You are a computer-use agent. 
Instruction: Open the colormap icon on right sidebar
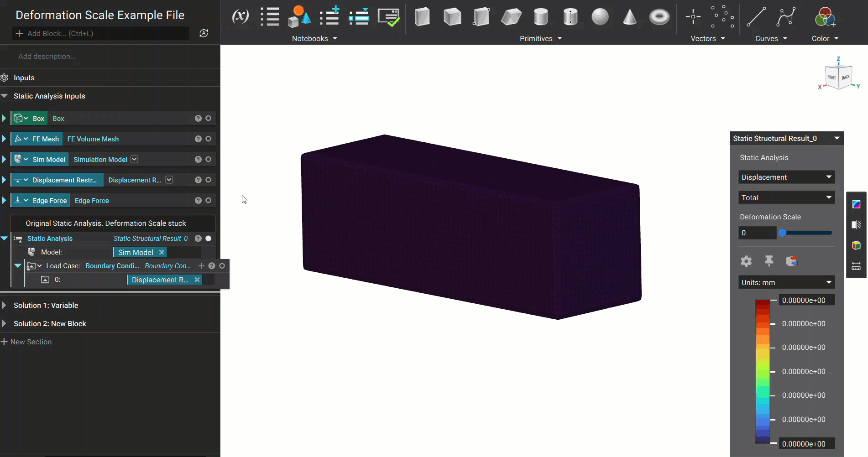(856, 204)
